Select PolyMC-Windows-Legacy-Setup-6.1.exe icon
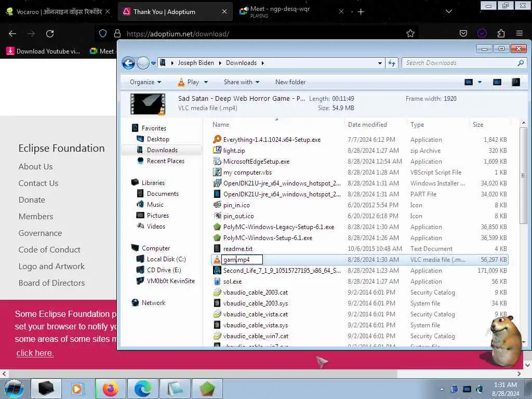 217,227
